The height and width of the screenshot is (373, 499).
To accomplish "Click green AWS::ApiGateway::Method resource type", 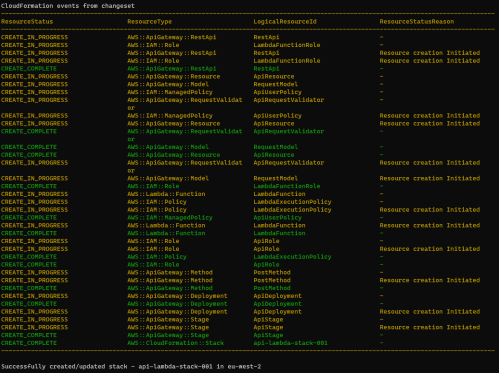I will pos(170,288).
